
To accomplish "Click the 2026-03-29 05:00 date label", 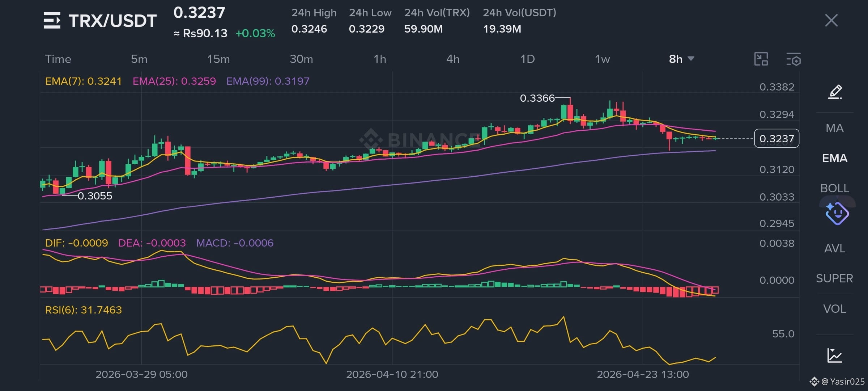I will [x=141, y=374].
